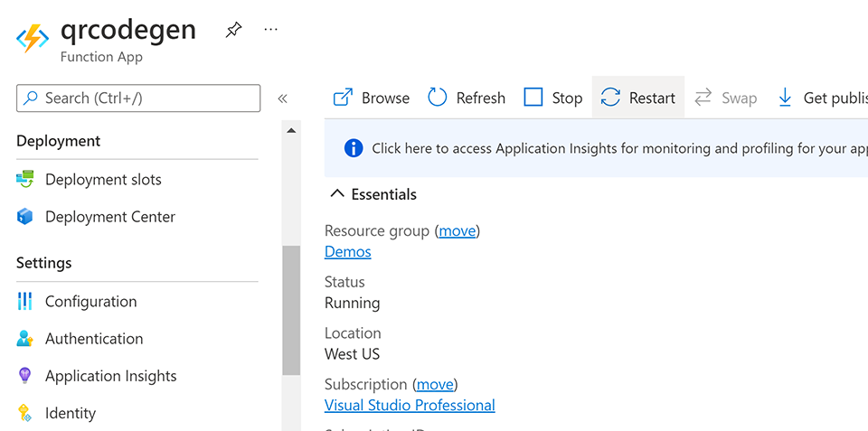The image size is (868, 431).
Task: Click the blue info icon in banner
Action: click(x=354, y=148)
